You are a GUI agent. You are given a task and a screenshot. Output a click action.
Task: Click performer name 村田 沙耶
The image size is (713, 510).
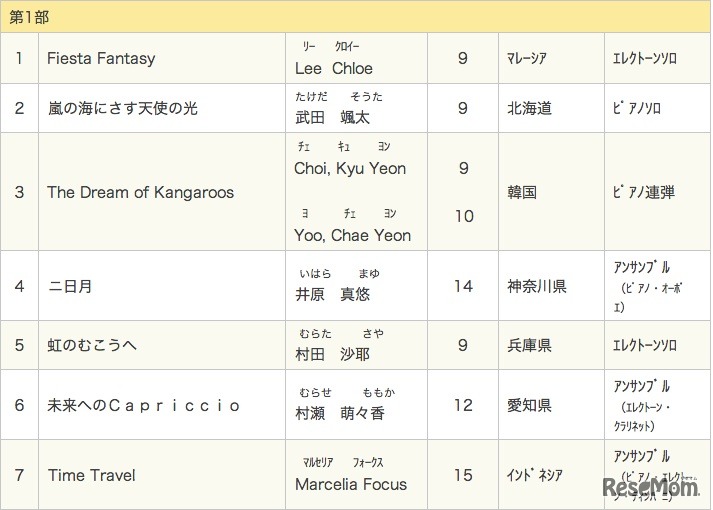[x=333, y=354]
